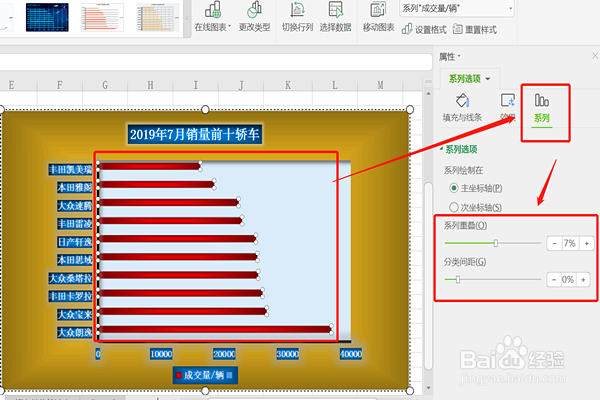Viewport: 600px width, 400px height.
Task: Close the 属性 properties panel
Action: (595, 56)
